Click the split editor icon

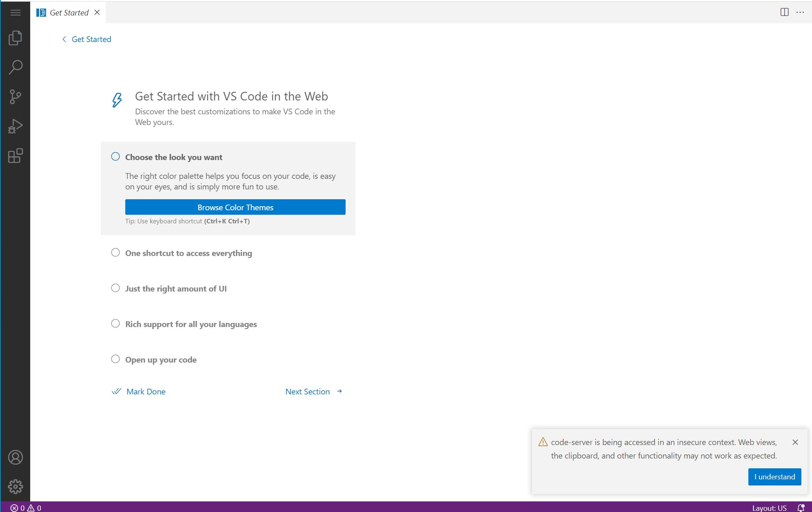784,12
